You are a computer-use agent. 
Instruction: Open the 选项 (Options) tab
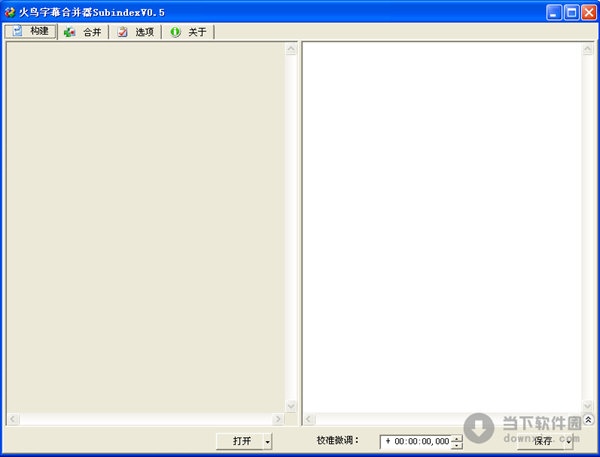(x=135, y=32)
